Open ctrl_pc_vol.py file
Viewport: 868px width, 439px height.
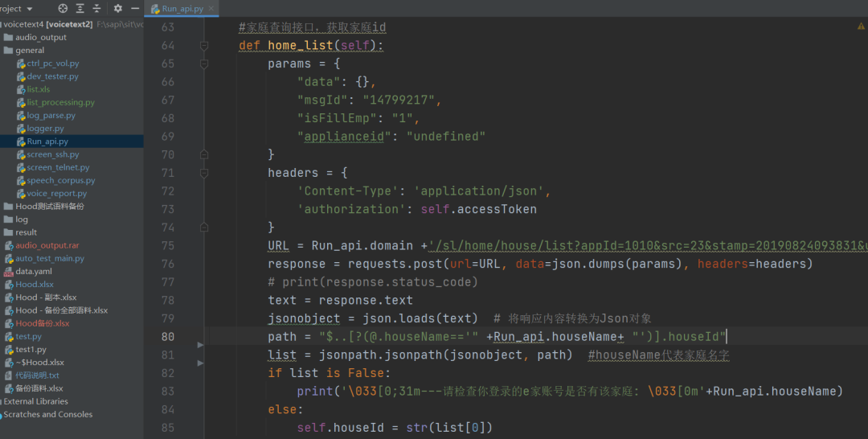coord(52,63)
